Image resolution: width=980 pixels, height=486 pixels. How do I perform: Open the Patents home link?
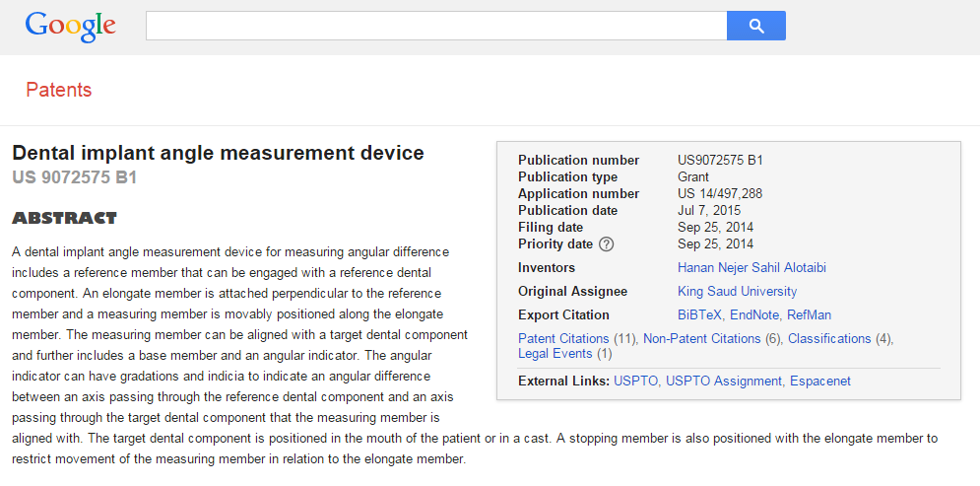59,90
